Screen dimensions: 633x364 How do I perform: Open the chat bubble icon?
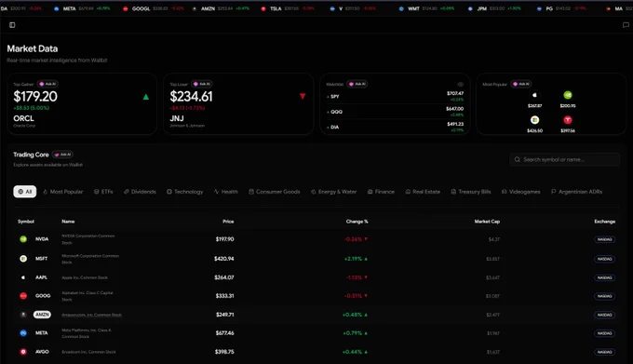[626, 25]
